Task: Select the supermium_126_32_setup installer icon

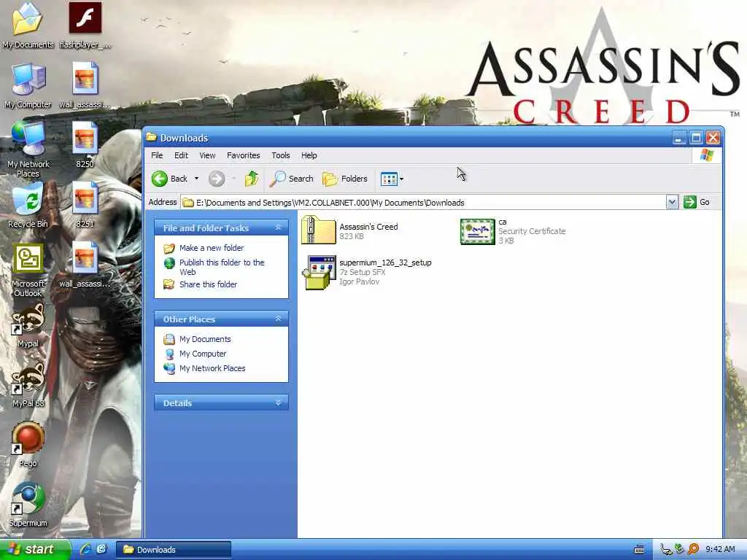Action: click(319, 272)
